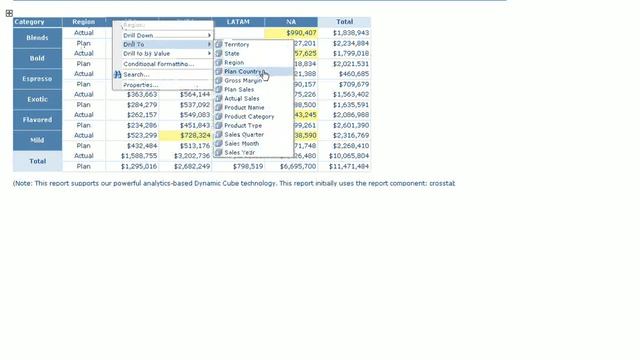The height and width of the screenshot is (360, 640).
Task: Click the highlighted $990,407 cell
Action: point(291,33)
